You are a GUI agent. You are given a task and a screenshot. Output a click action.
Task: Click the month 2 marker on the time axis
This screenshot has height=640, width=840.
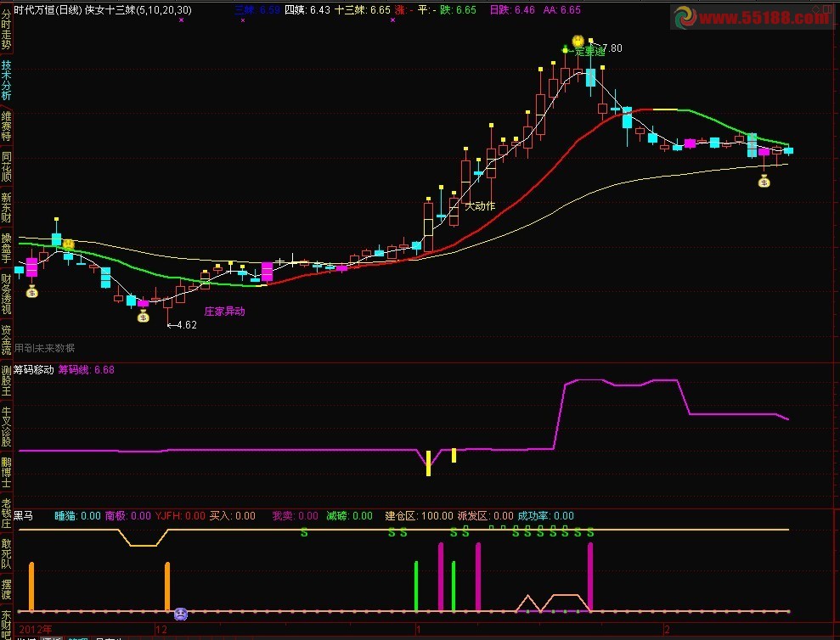coord(667,629)
